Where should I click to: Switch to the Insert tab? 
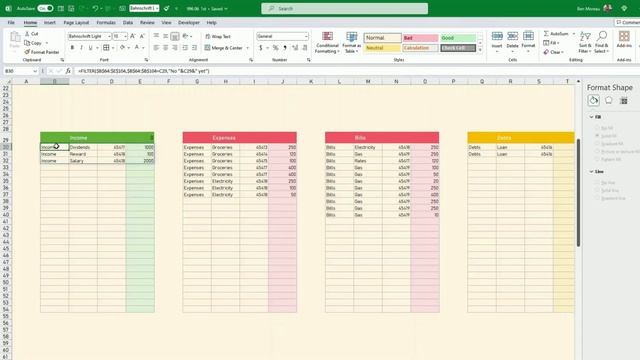click(50, 22)
